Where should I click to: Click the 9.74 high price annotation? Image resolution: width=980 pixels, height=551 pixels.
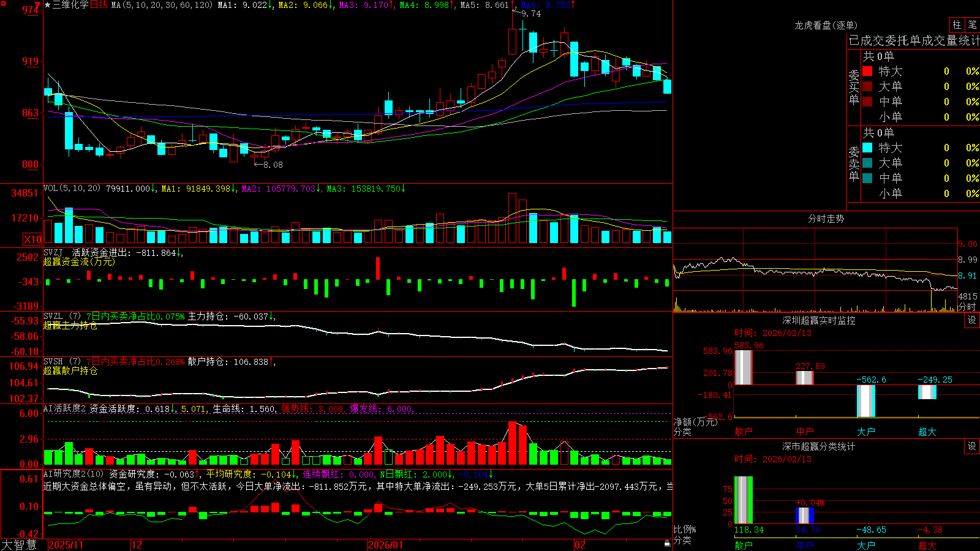(531, 13)
